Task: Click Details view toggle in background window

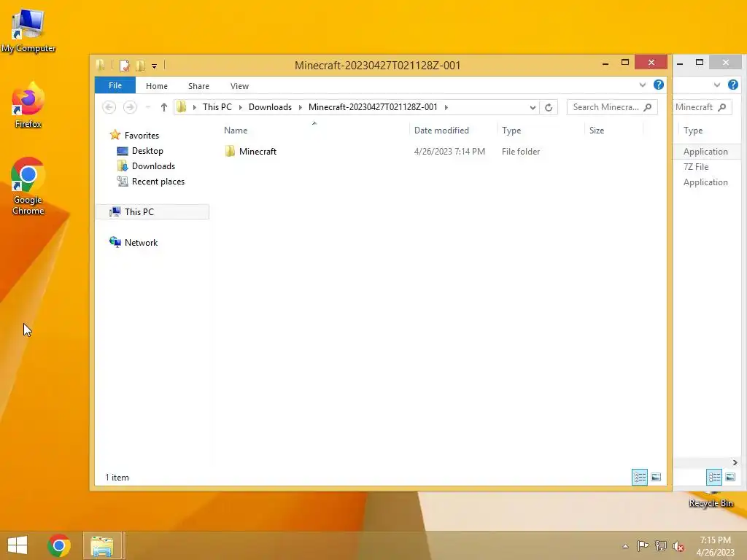Action: coord(713,477)
